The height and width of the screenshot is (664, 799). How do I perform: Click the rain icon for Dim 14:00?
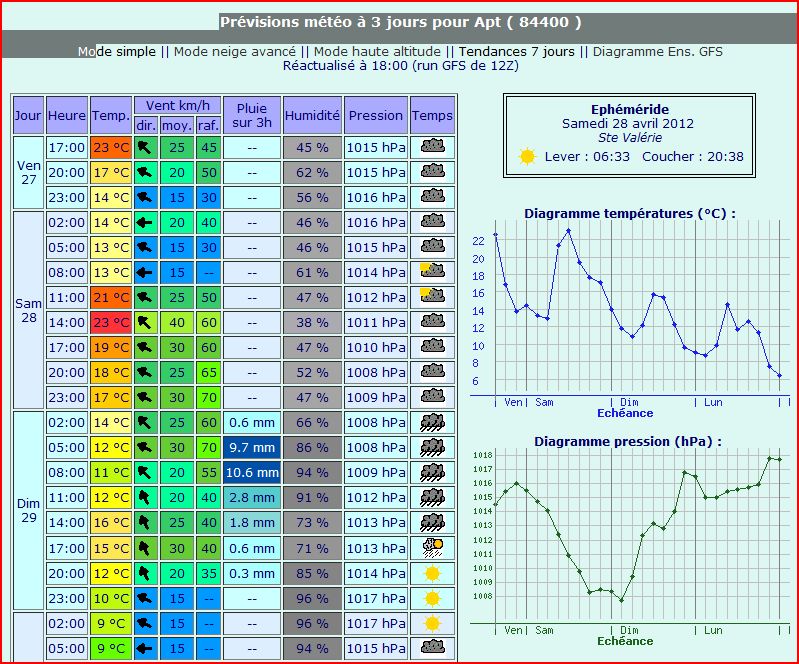pos(433,522)
